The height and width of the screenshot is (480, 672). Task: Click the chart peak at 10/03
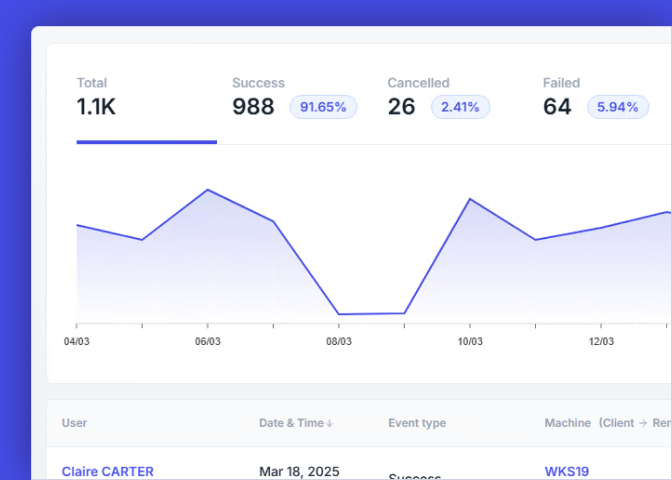pyautogui.click(x=470, y=199)
